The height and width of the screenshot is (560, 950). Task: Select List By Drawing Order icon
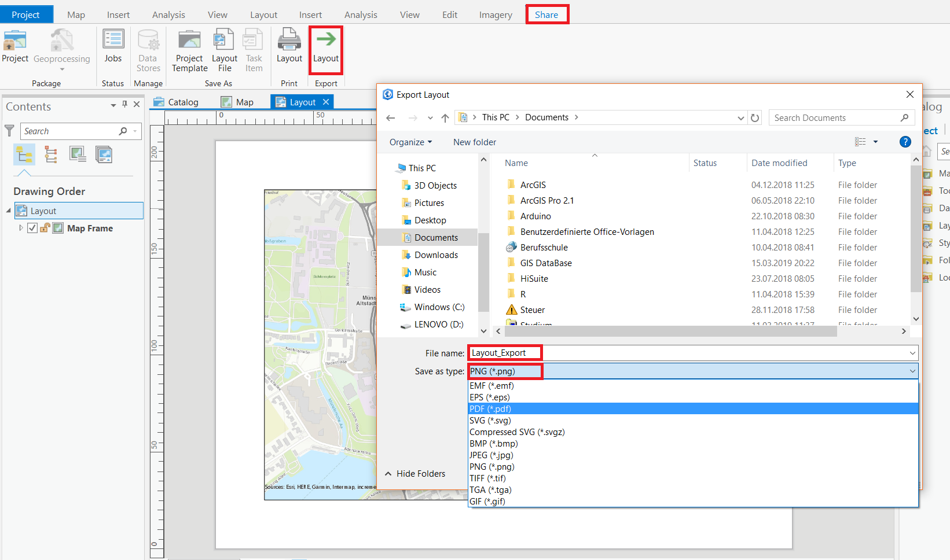(x=24, y=154)
